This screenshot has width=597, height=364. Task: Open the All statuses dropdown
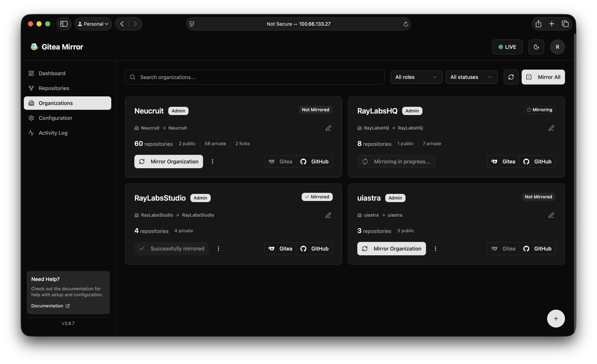(x=471, y=77)
